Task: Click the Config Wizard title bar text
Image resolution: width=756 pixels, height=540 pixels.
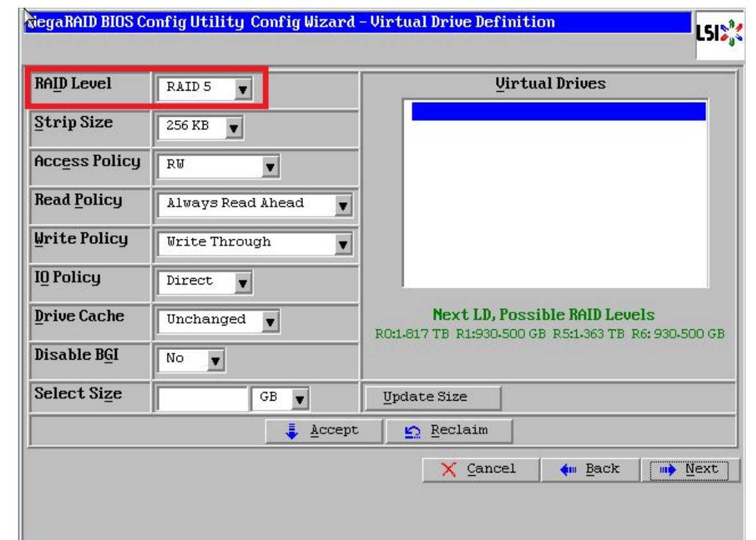Action: [x=291, y=22]
